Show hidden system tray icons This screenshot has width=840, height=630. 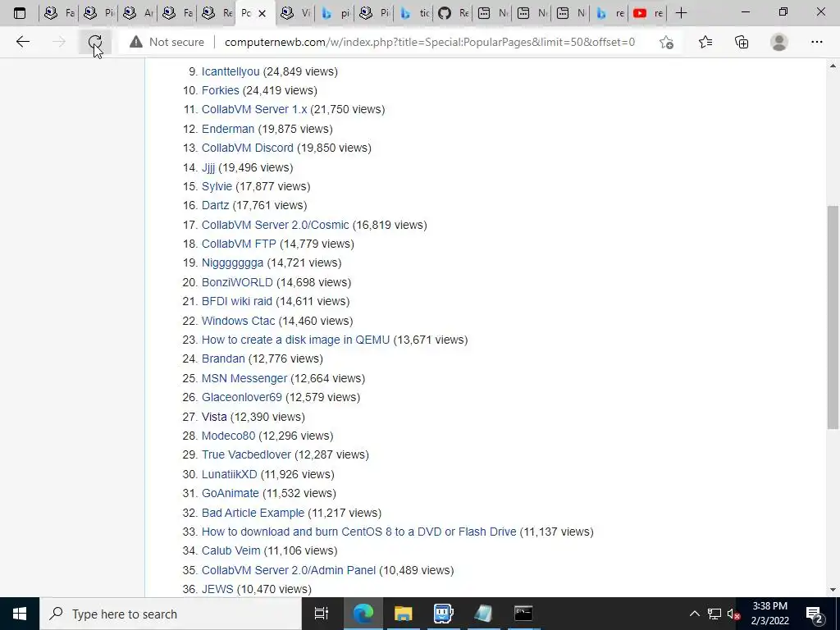(694, 614)
